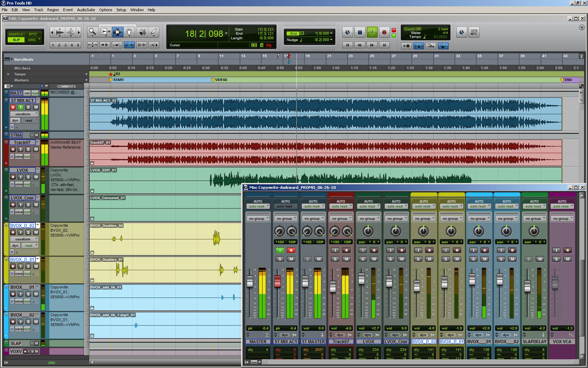Click the Count Off button

[412, 29]
